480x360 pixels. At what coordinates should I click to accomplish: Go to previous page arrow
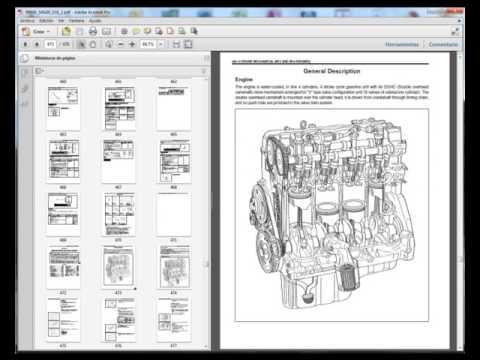pos(26,44)
